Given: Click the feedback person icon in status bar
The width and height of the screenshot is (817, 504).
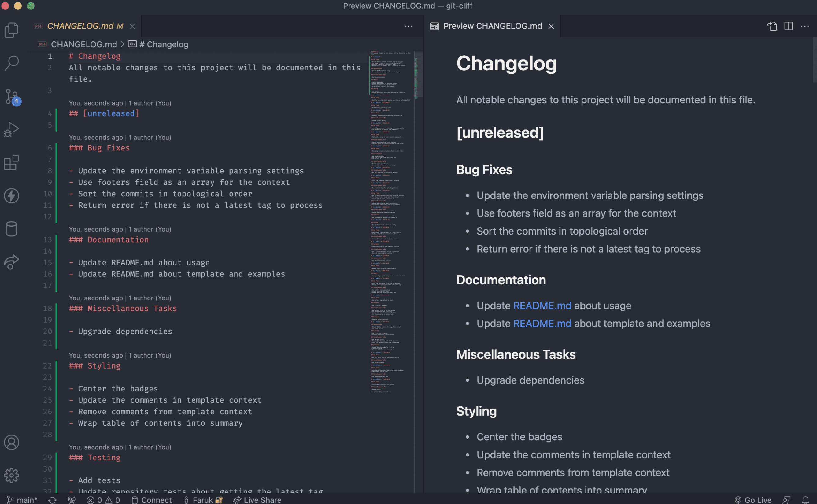Looking at the screenshot, I should [x=787, y=500].
